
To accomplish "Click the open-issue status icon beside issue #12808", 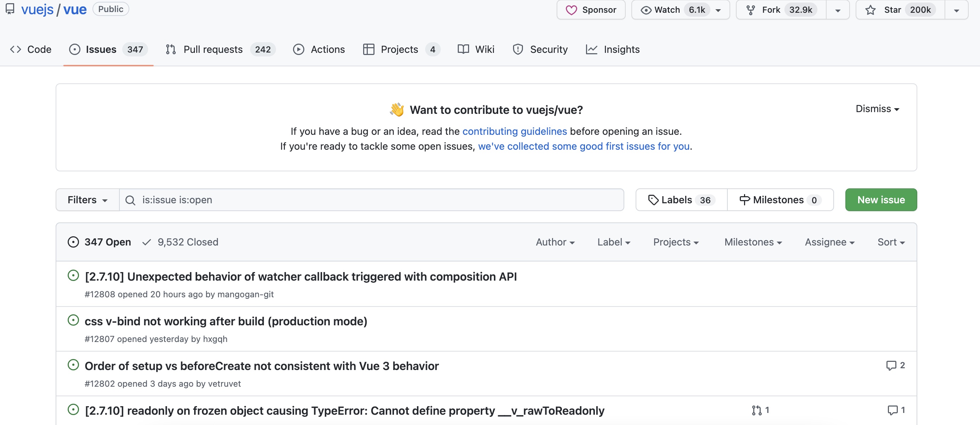I will (x=73, y=275).
